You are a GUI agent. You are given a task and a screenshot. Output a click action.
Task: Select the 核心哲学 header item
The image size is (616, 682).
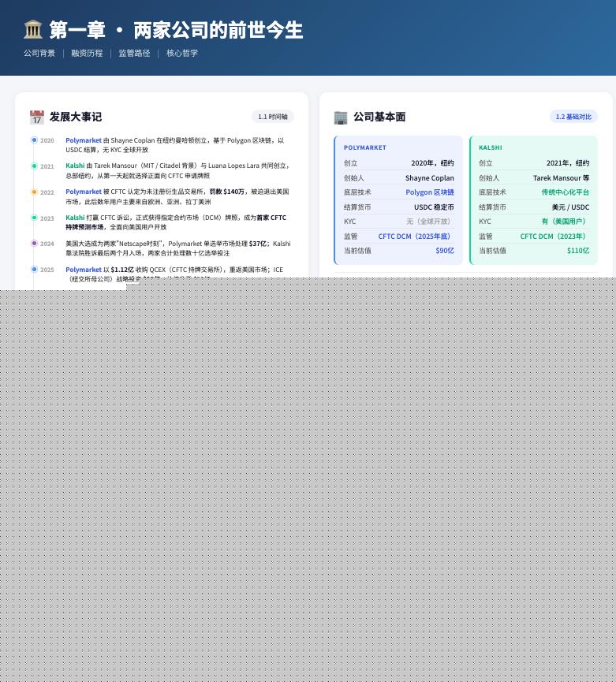coord(182,53)
